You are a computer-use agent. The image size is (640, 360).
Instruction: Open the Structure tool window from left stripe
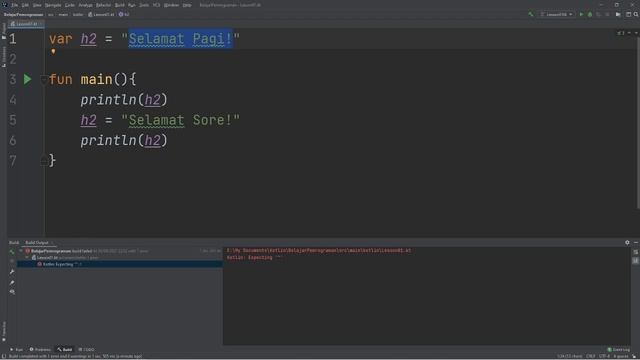click(x=4, y=57)
